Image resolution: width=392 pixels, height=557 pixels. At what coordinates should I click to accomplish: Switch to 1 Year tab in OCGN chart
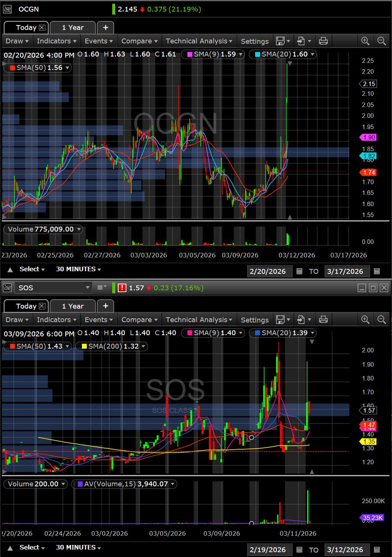(73, 27)
